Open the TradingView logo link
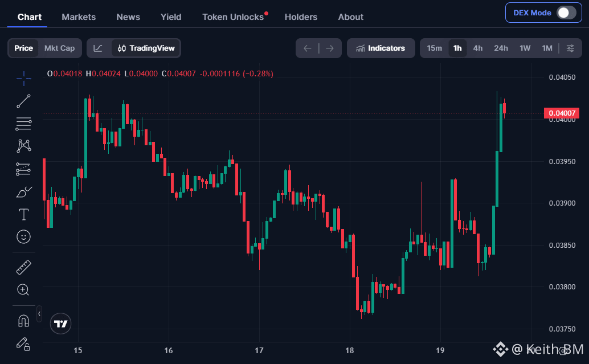The height and width of the screenshot is (364, 589). (60, 324)
